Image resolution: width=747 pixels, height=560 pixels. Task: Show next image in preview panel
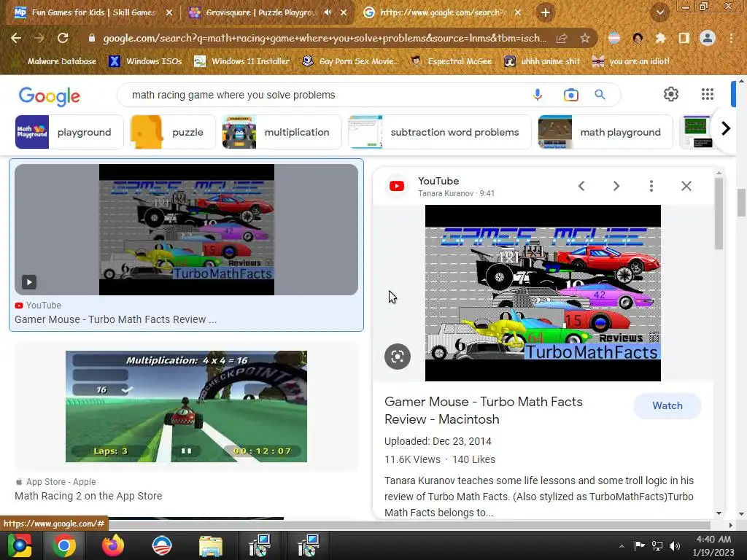coord(616,186)
